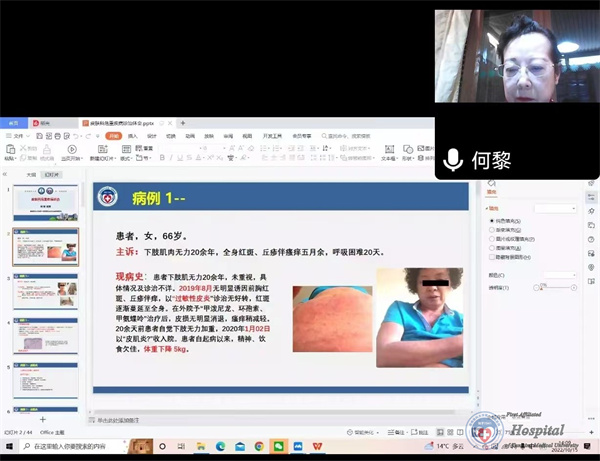This screenshot has width=600, height=461.
Task: Click the Redo arrow icon
Action: click(x=88, y=136)
